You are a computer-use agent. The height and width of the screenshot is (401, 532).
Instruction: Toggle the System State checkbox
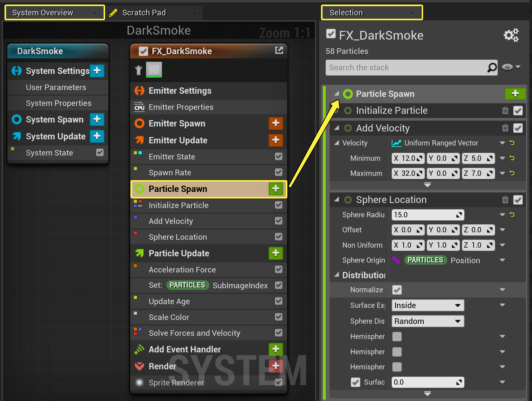click(100, 153)
